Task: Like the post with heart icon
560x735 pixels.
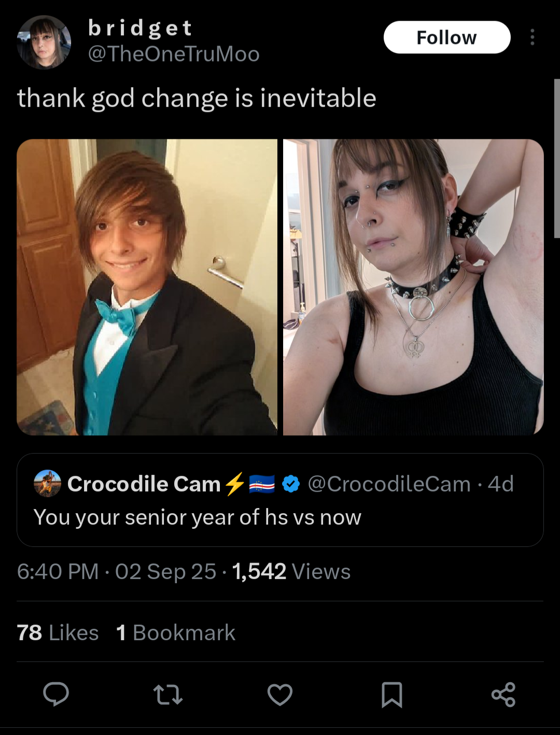Action: pos(280,695)
